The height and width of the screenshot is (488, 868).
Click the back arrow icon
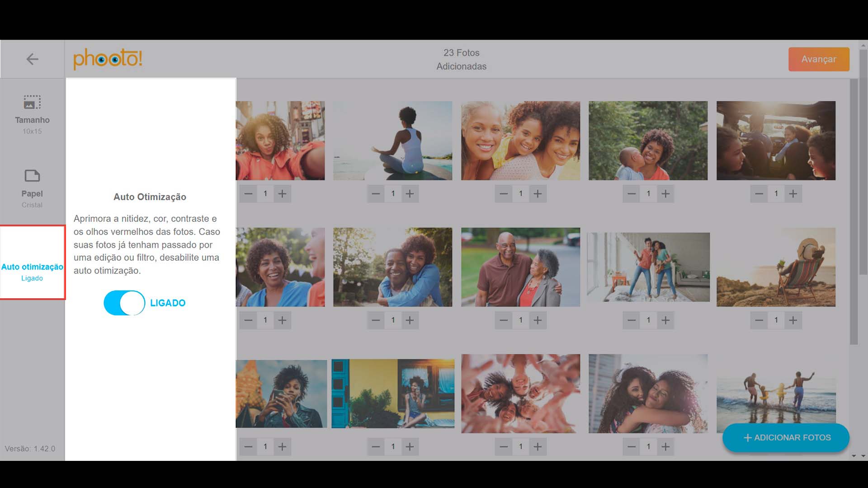click(32, 59)
